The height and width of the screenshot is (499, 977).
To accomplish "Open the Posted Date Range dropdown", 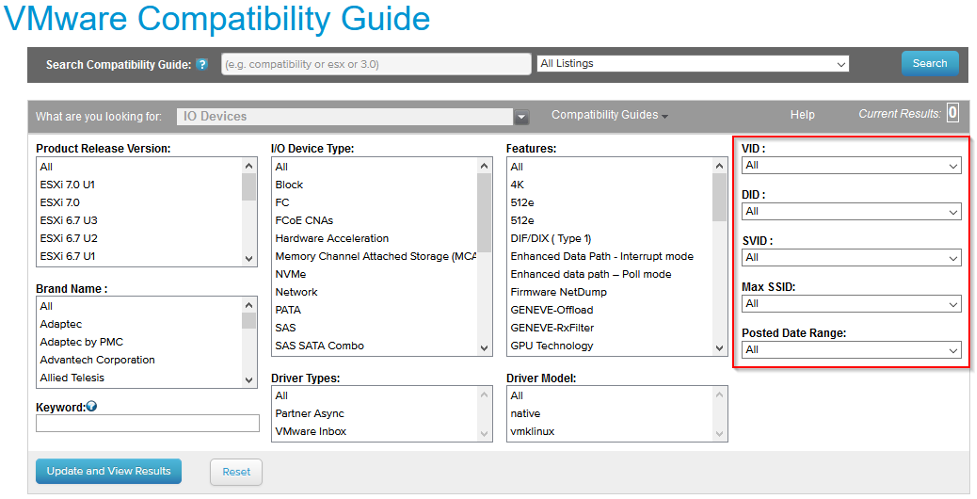I will [x=851, y=350].
